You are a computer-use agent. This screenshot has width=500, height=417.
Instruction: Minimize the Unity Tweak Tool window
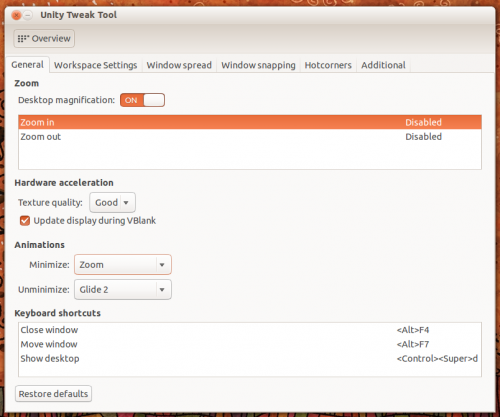coord(28,15)
